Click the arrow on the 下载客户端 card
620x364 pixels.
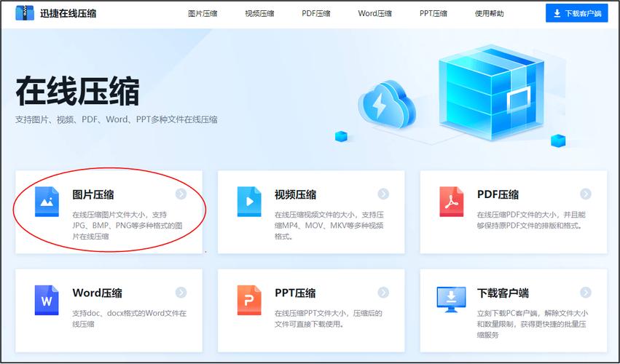586,293
